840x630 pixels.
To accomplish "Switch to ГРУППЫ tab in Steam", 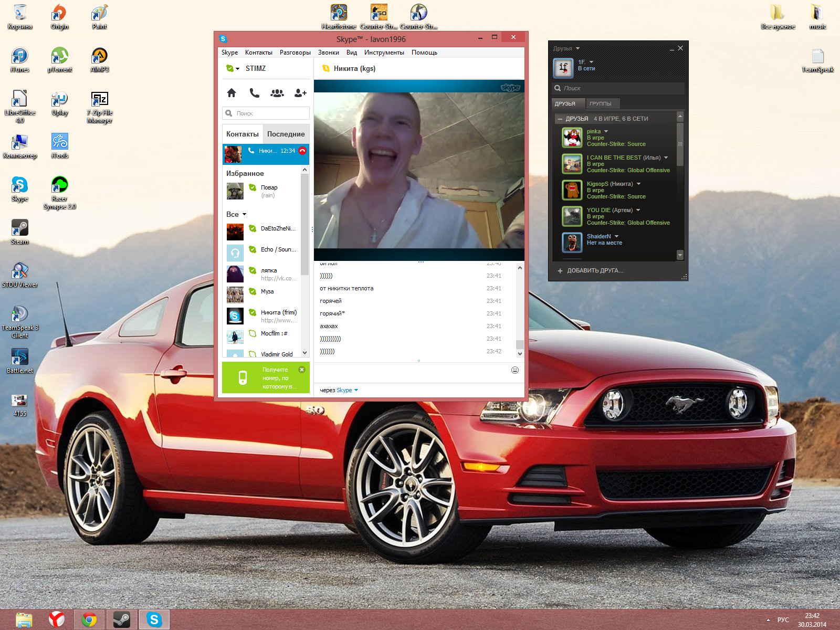I will click(x=600, y=103).
